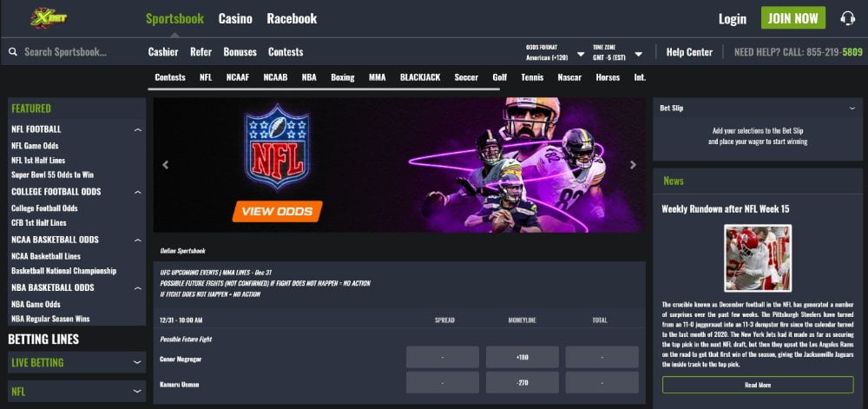Open the NFL Week 15 news thumbnail
The image size is (868, 409).
click(757, 258)
